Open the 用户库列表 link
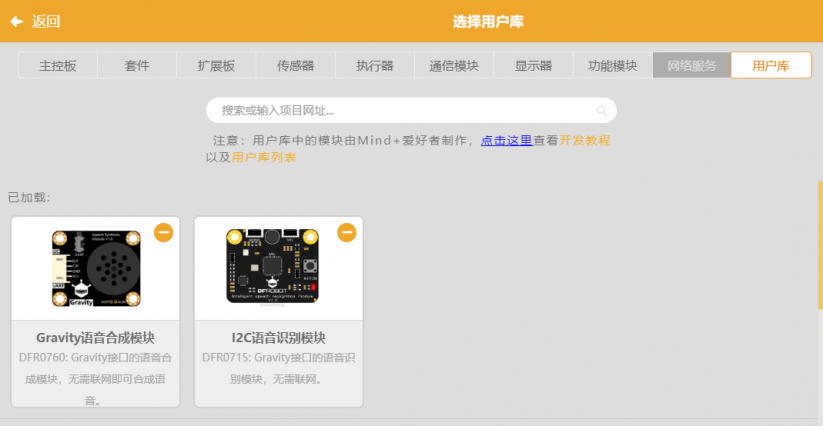The image size is (823, 426). (x=264, y=157)
